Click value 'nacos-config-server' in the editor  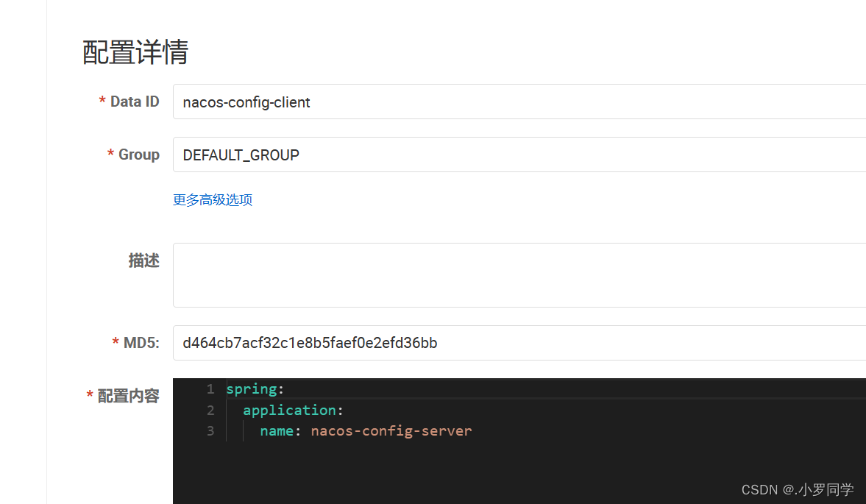(x=391, y=431)
